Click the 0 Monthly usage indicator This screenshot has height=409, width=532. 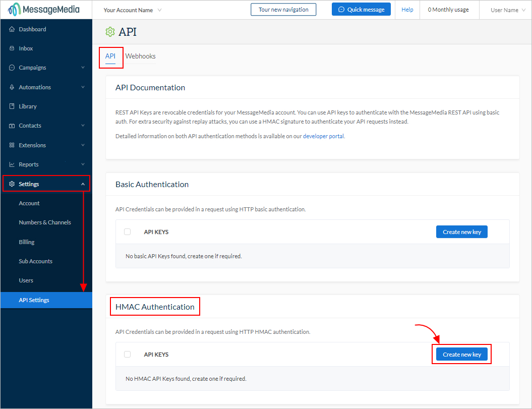(448, 10)
